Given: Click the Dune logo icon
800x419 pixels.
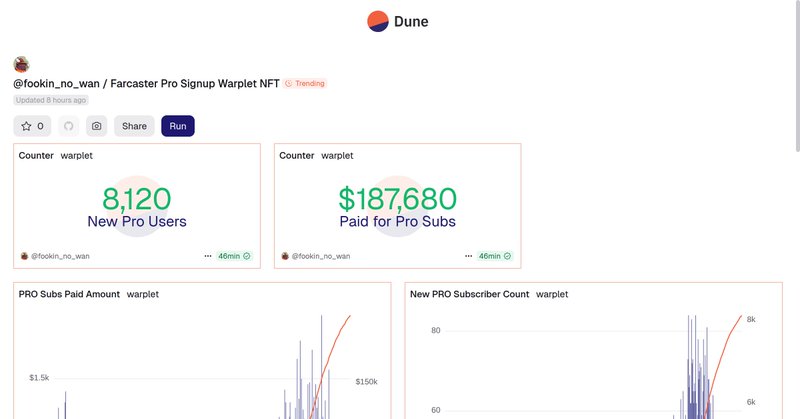Looking at the screenshot, I should (x=378, y=21).
